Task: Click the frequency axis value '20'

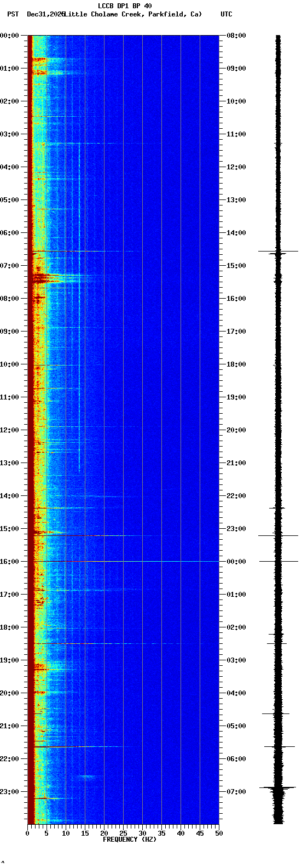Action: point(104,833)
